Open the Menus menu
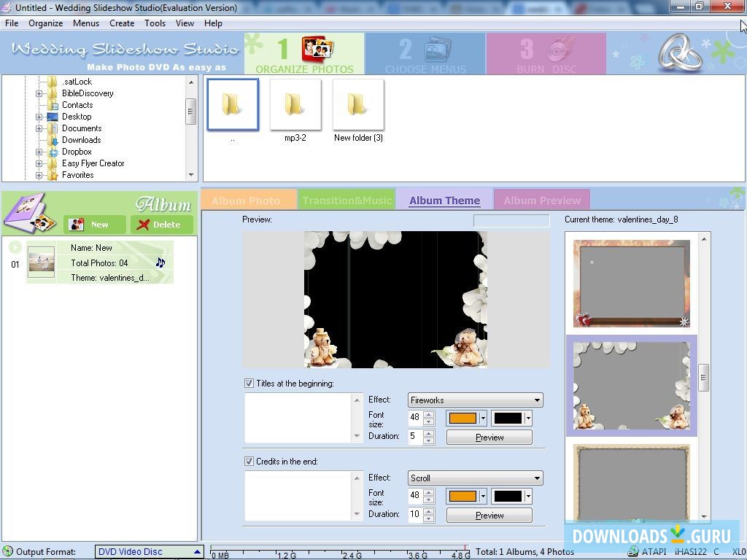 (86, 23)
